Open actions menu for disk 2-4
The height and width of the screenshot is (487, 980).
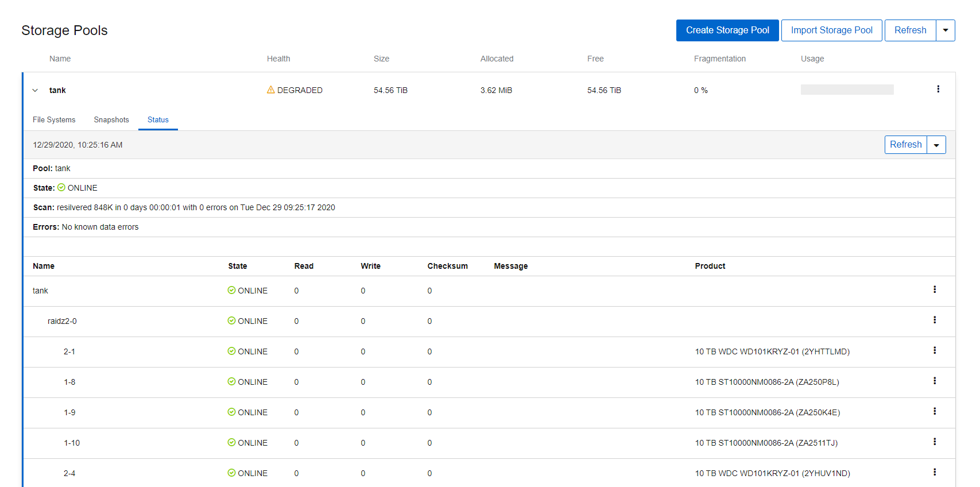coord(935,472)
